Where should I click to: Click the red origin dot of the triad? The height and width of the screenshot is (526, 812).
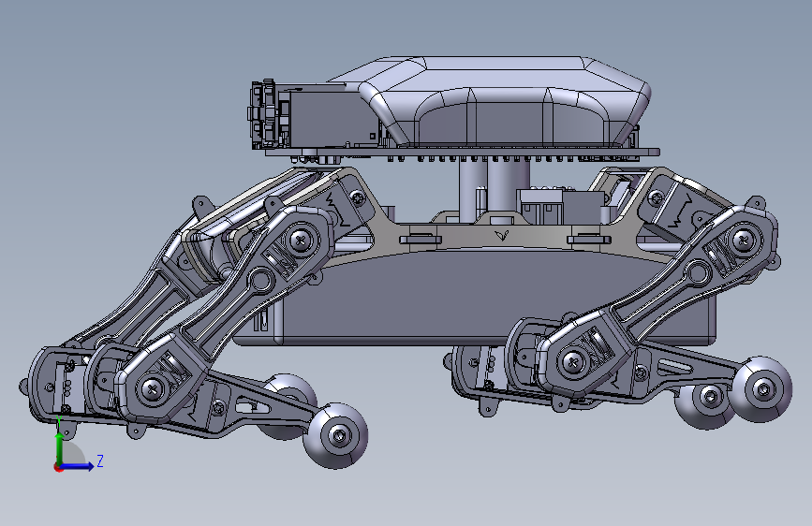(x=58, y=467)
